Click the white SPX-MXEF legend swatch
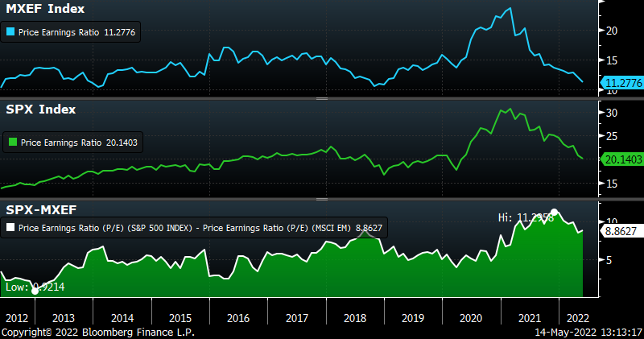 10,229
